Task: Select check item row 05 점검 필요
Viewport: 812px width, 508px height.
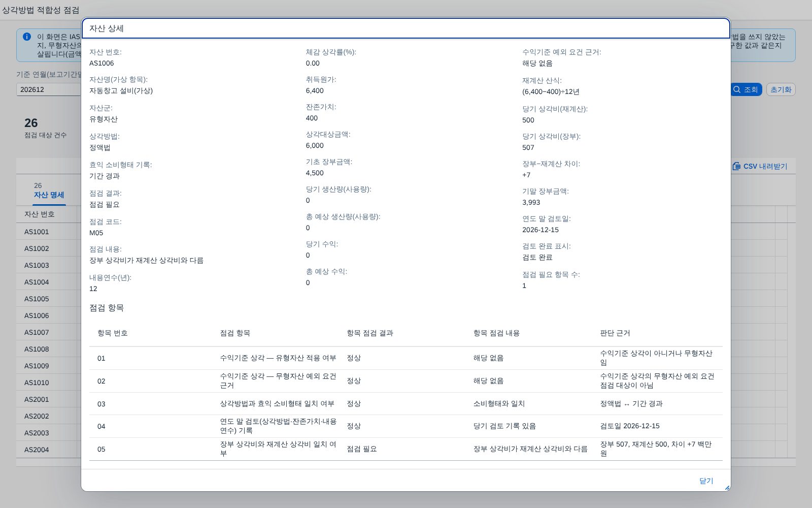Action: point(406,449)
